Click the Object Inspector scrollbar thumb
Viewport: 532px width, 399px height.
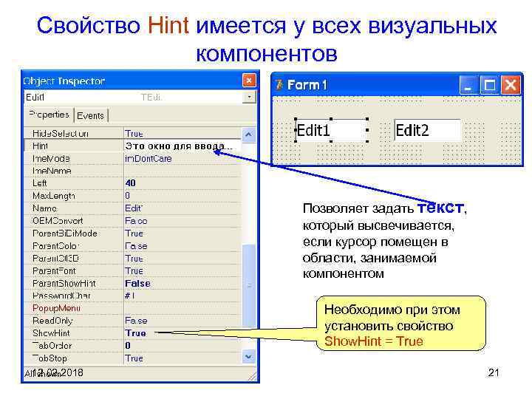tap(249, 285)
